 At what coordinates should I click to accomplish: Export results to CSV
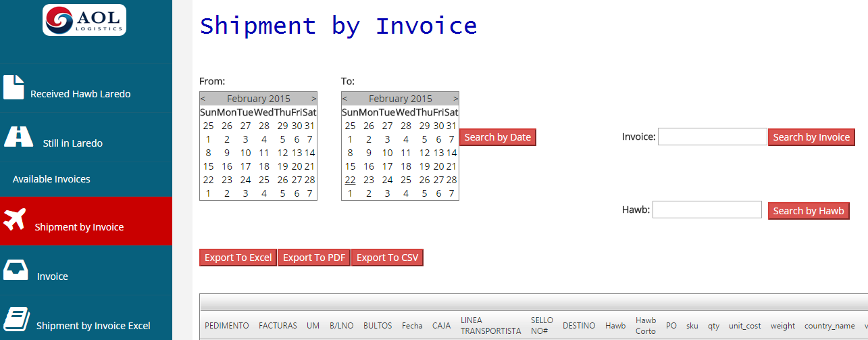coord(387,258)
